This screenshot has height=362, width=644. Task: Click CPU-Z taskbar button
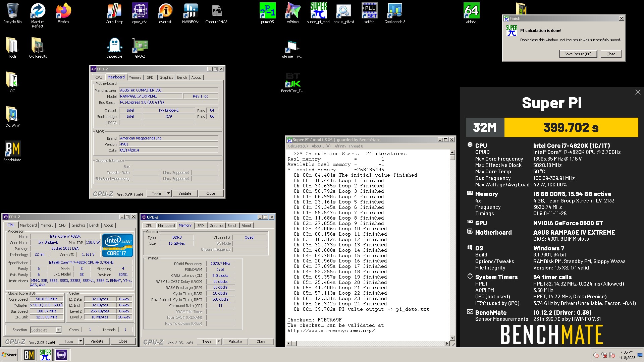point(61,355)
